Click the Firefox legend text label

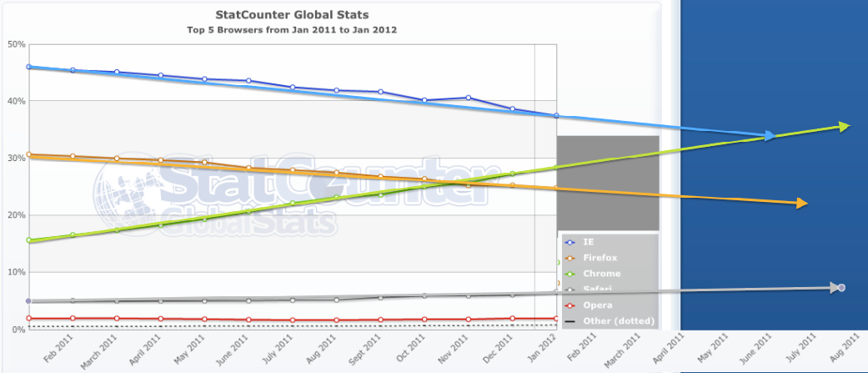[600, 258]
